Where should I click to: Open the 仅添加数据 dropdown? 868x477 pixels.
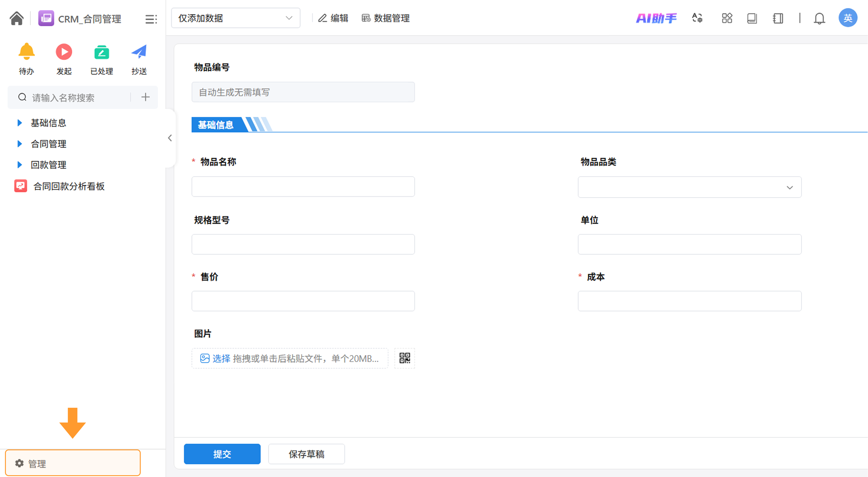[x=235, y=18]
